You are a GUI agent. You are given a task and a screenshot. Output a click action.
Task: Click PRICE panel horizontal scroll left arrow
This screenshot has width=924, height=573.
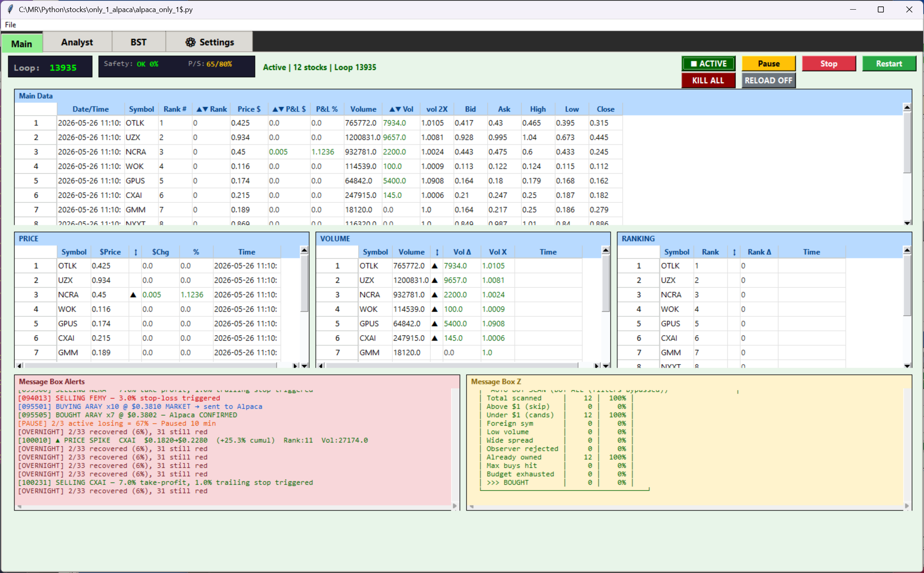pyautogui.click(x=19, y=366)
